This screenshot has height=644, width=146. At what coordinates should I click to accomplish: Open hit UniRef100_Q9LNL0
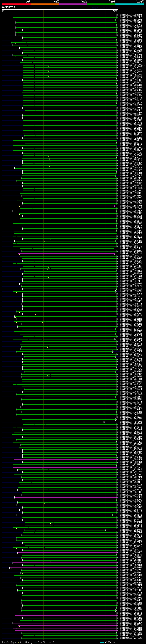(x=131, y=17)
